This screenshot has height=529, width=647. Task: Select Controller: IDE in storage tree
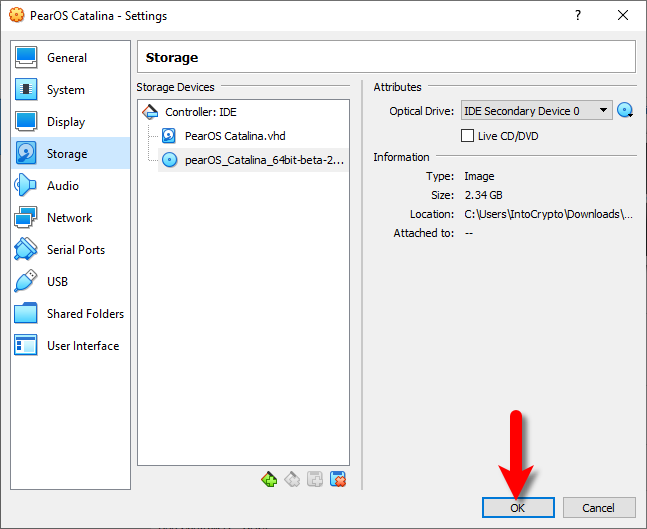pyautogui.click(x=243, y=112)
